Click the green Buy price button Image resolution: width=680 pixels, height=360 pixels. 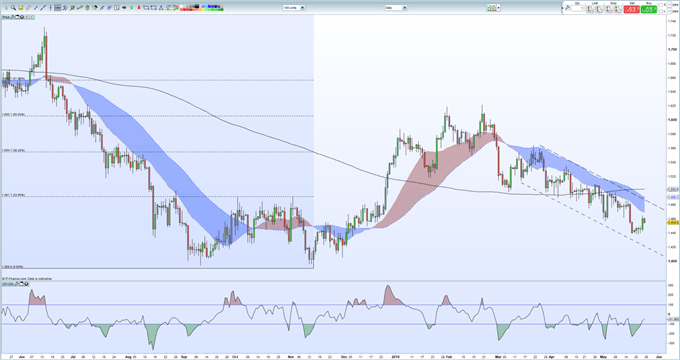[649, 9]
